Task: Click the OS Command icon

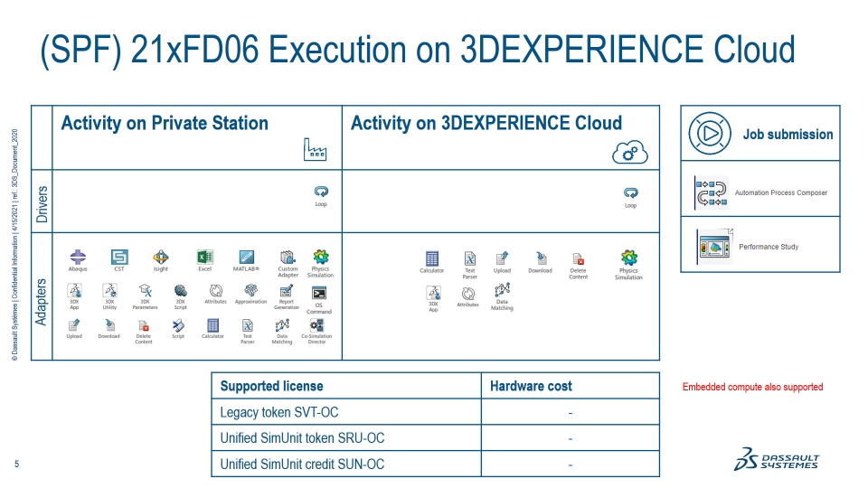Action: point(319,293)
